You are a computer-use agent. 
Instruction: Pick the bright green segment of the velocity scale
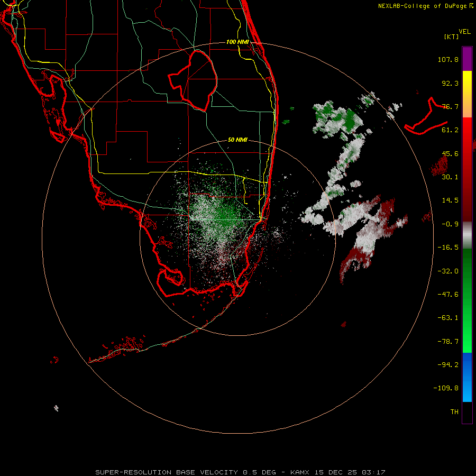467,333
